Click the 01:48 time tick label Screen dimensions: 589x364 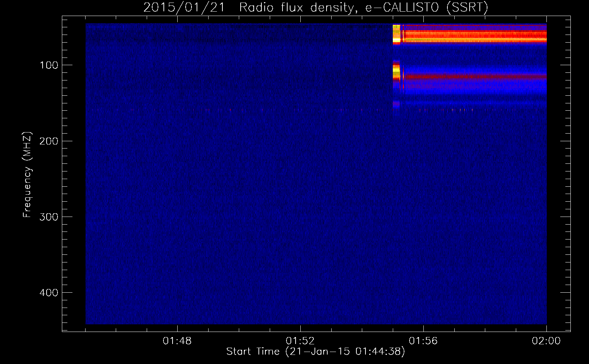pyautogui.click(x=177, y=341)
